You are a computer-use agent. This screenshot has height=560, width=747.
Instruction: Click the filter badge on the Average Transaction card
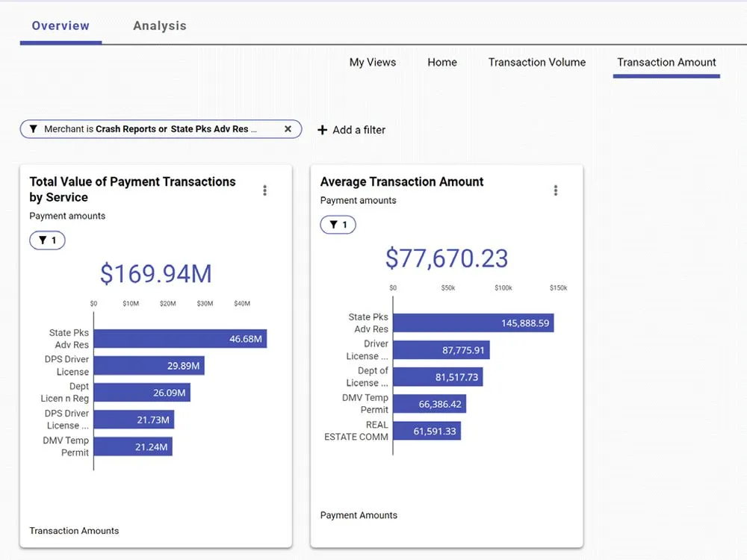tap(338, 224)
